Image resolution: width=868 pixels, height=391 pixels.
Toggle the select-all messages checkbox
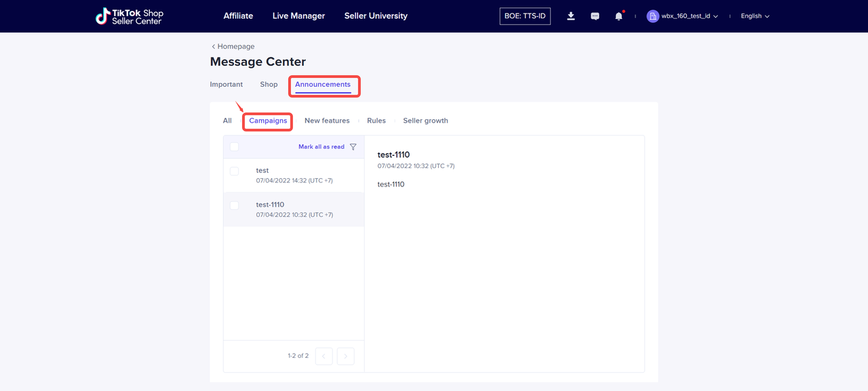coord(234,147)
